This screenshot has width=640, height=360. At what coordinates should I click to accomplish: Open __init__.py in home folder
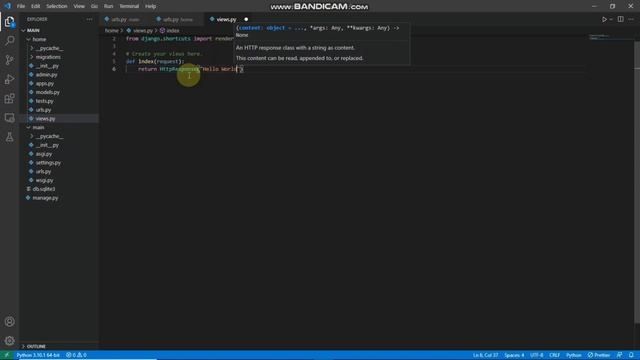[47, 66]
